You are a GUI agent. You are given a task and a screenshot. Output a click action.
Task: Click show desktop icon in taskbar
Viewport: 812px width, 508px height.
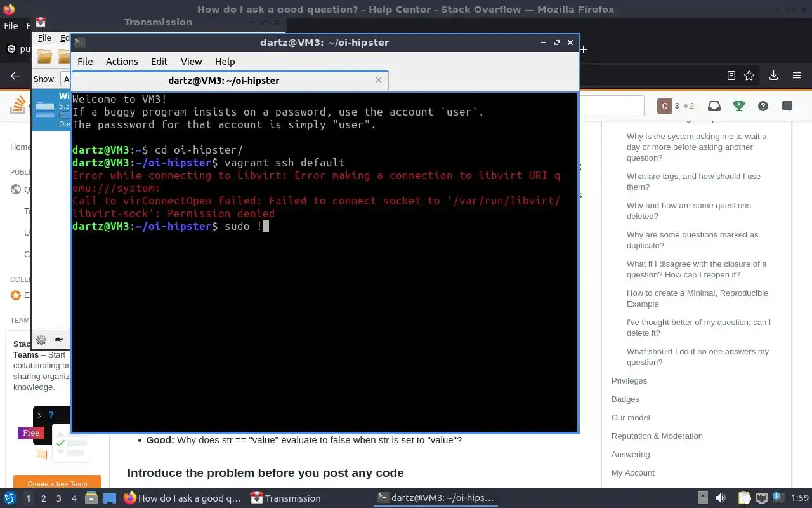110,498
